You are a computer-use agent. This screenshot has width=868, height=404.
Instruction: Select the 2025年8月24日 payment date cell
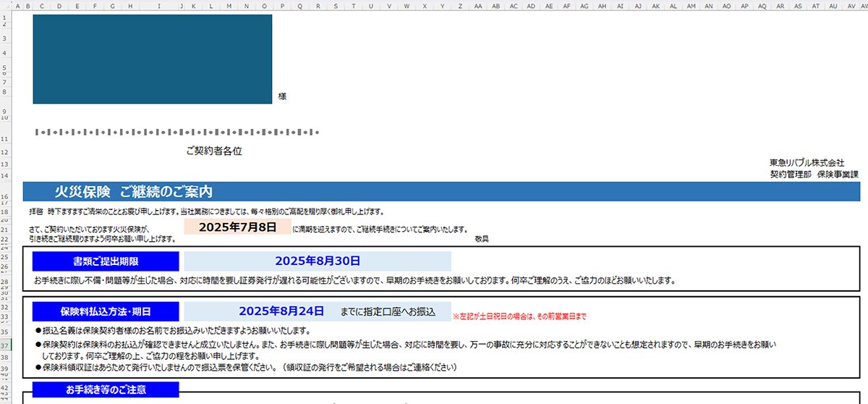(281, 311)
